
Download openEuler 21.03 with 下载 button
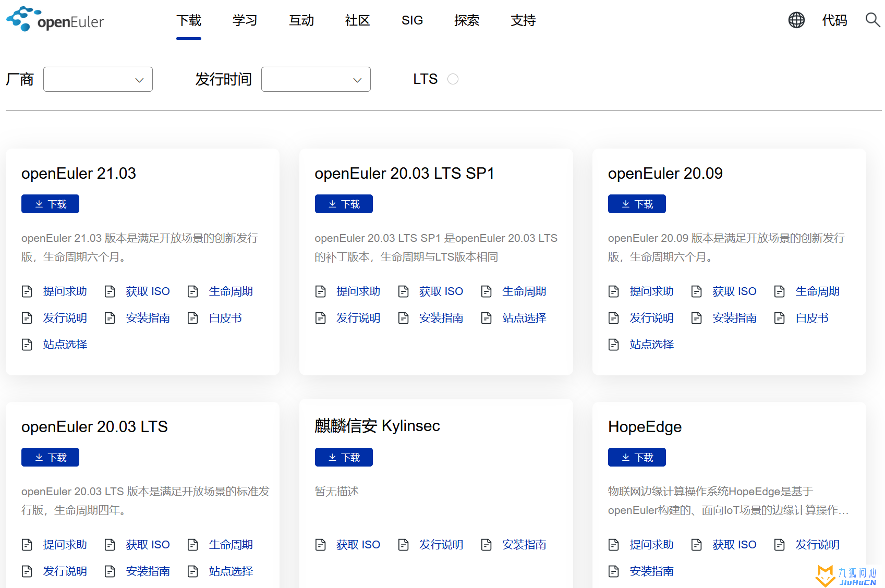coord(50,204)
